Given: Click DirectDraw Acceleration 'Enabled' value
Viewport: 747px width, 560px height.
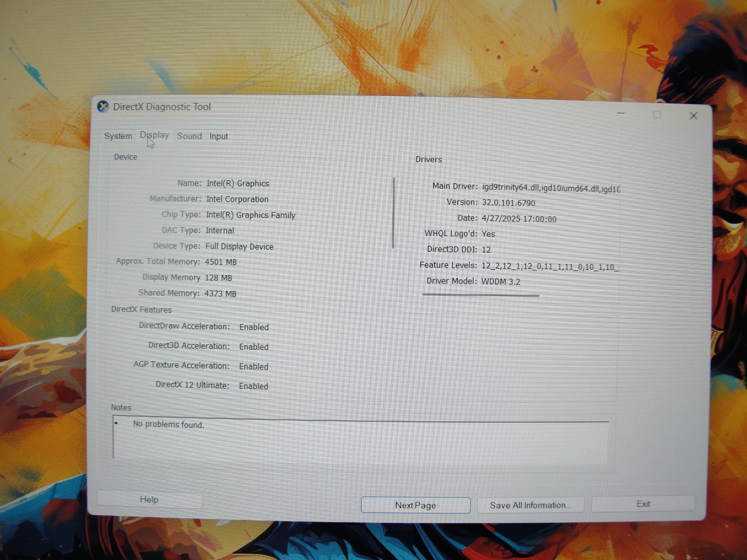Looking at the screenshot, I should (x=254, y=327).
